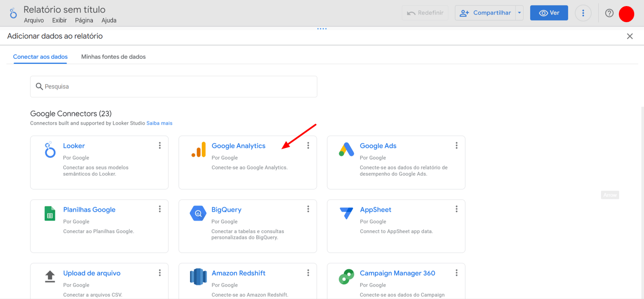Open Campaign Manager 360 card's three-dot menu
The width and height of the screenshot is (644, 299).
tap(456, 273)
